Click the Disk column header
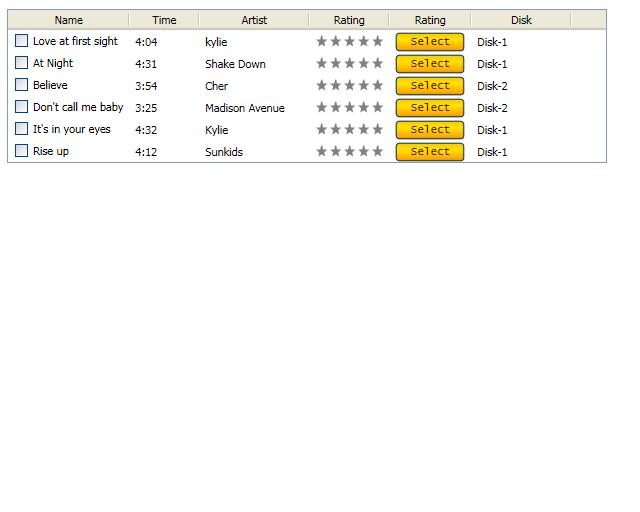640x512 pixels. 521,20
